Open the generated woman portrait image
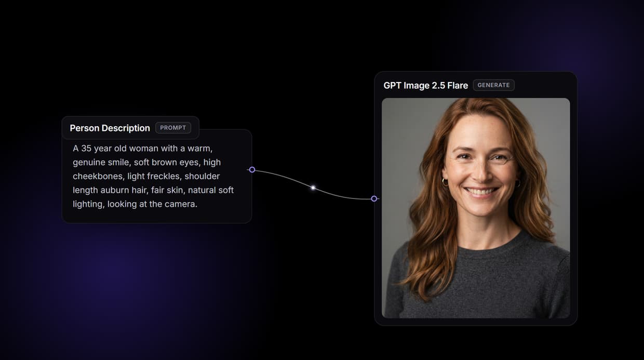The image size is (644, 360). (x=476, y=208)
